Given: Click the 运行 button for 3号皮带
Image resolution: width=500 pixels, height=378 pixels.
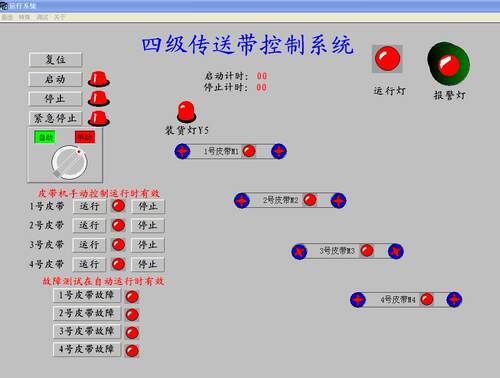Looking at the screenshot, I should [x=89, y=245].
